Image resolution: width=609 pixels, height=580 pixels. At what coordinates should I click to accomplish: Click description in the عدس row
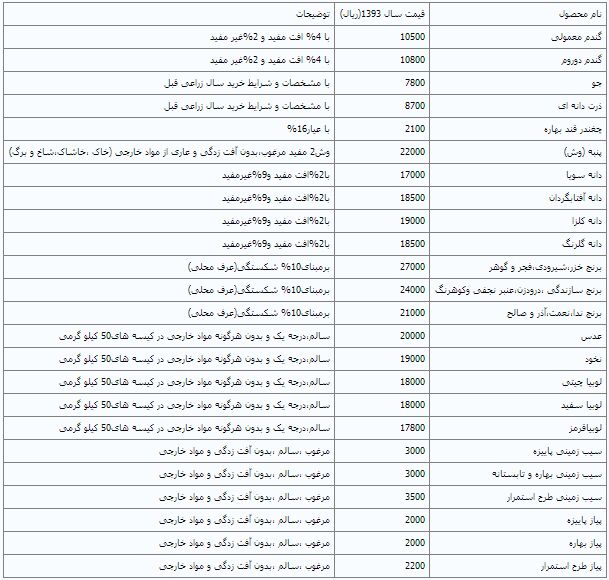pyautogui.click(x=194, y=336)
